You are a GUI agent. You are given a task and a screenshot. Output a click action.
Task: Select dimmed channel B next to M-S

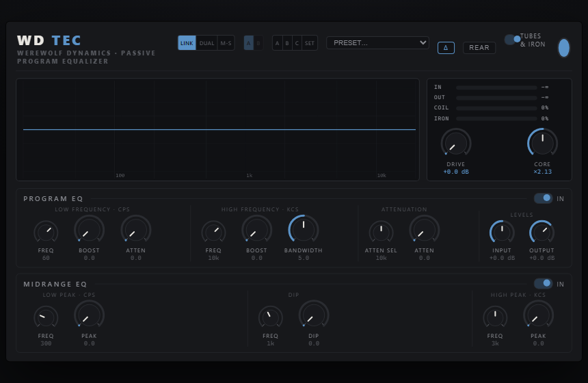258,43
